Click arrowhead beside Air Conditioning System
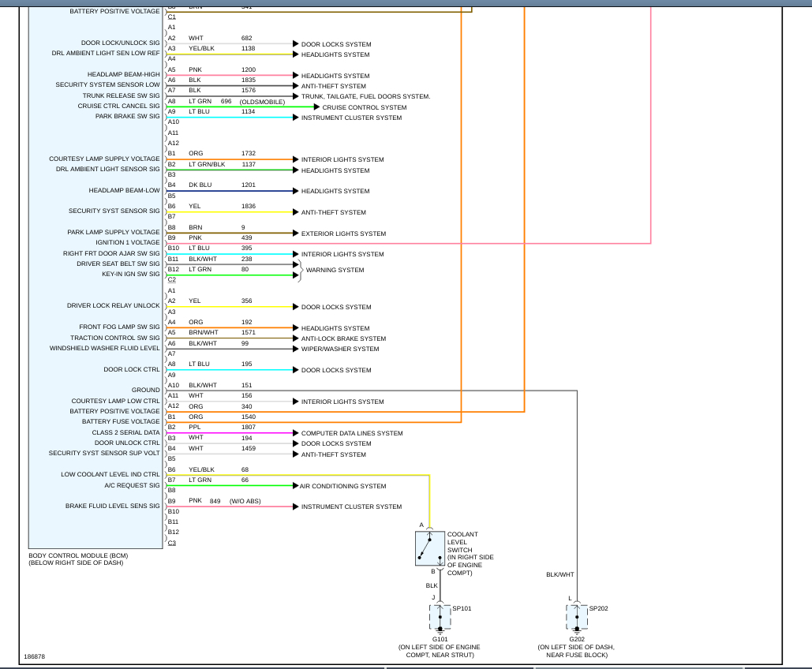The image size is (812, 669). pos(296,486)
